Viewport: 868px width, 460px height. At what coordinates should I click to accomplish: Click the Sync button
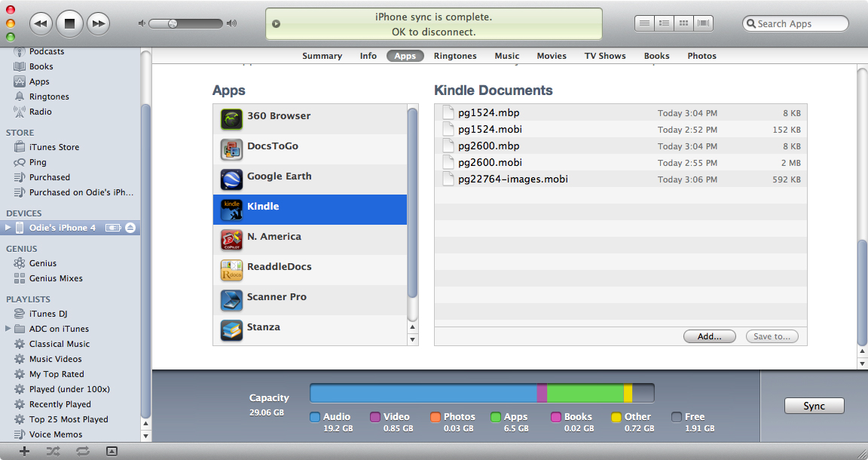[x=814, y=406]
